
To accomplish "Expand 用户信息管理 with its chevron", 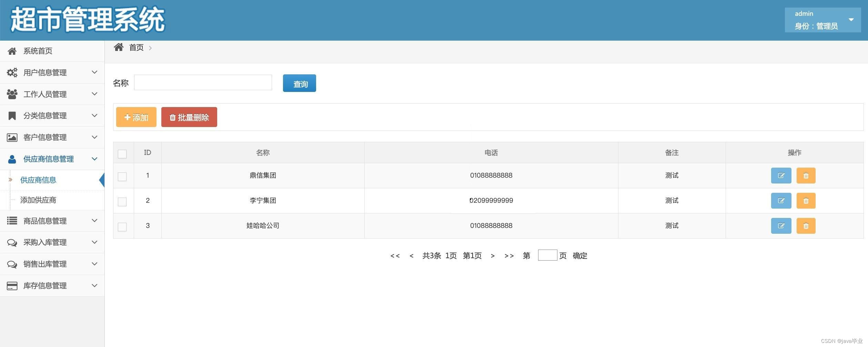I will tap(94, 72).
